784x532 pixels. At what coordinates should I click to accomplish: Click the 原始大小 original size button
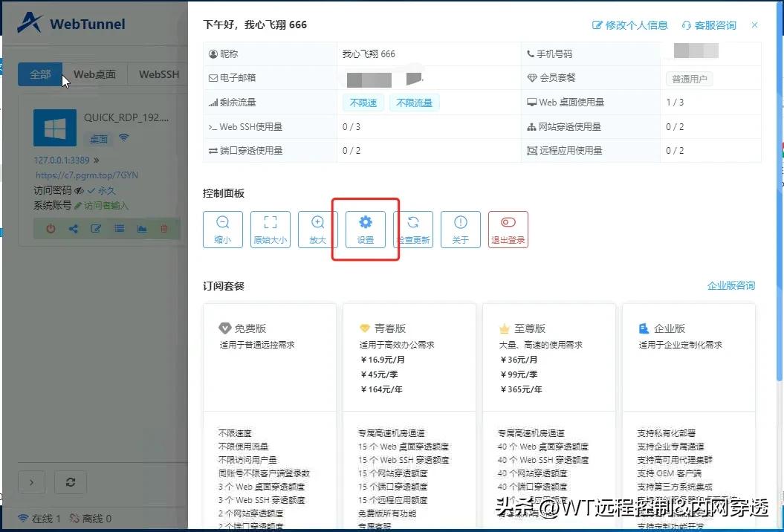(270, 229)
